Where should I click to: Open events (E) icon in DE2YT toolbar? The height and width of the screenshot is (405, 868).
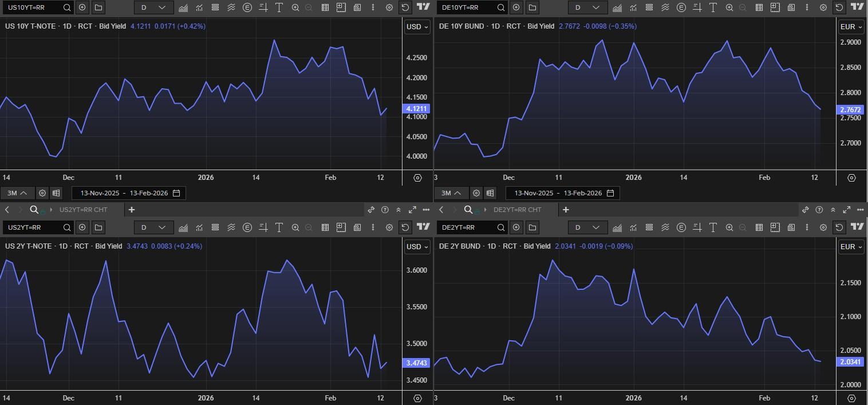pyautogui.click(x=681, y=227)
